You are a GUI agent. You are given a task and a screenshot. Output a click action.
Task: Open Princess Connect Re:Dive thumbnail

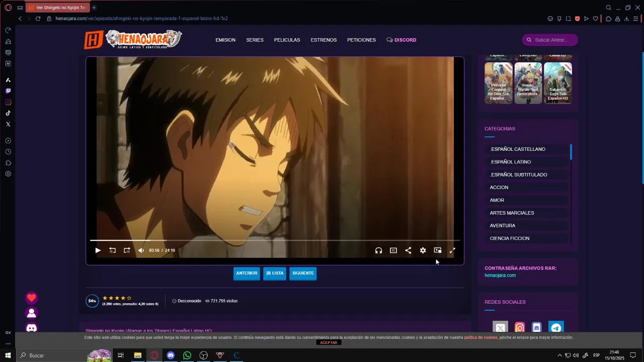pos(499,83)
